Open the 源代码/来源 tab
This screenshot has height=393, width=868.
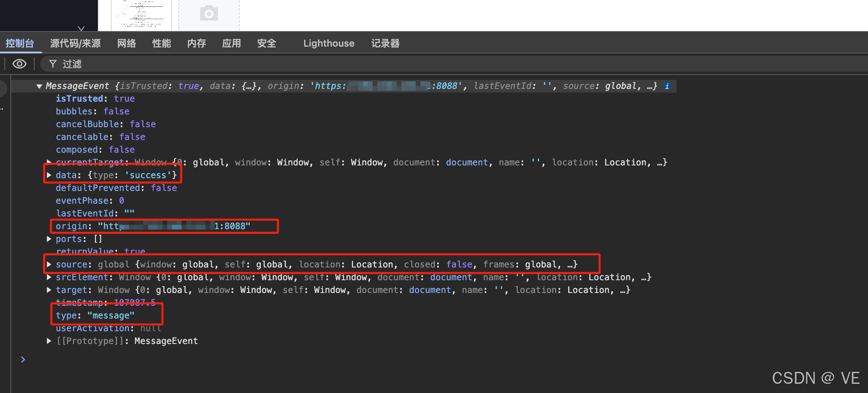[75, 43]
